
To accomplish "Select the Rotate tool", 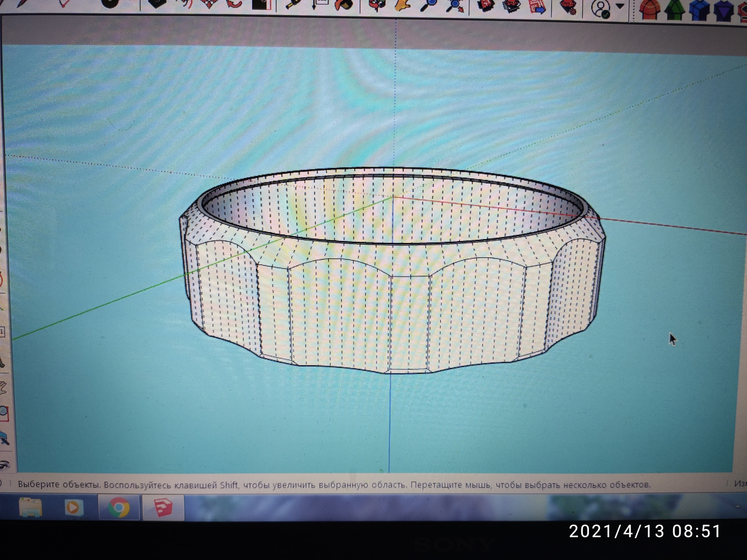I will coord(234,5).
